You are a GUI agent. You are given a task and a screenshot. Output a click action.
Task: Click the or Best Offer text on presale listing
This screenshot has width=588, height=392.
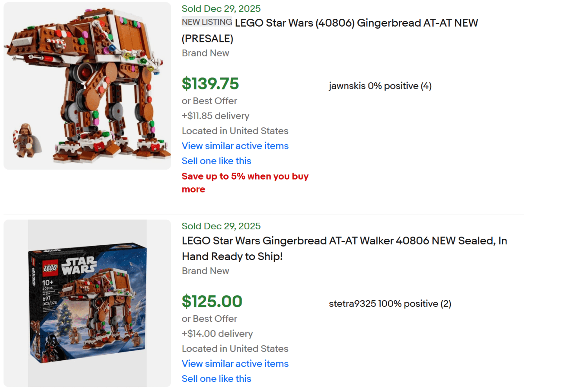click(209, 101)
